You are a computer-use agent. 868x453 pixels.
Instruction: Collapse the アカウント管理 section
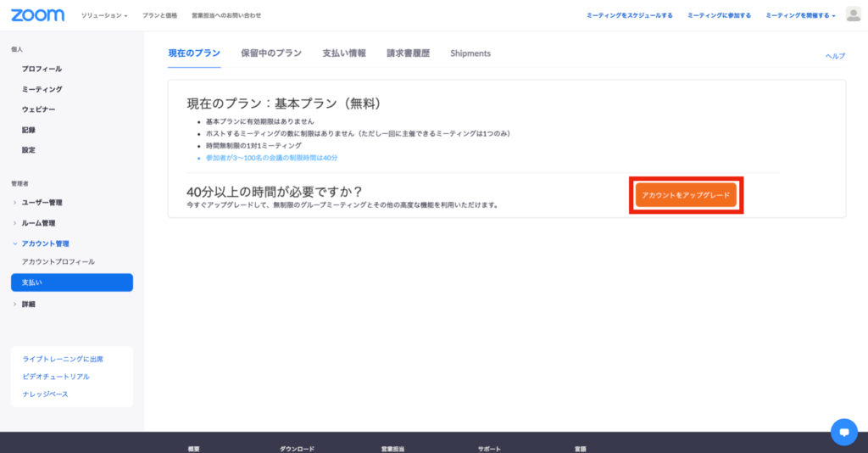45,243
